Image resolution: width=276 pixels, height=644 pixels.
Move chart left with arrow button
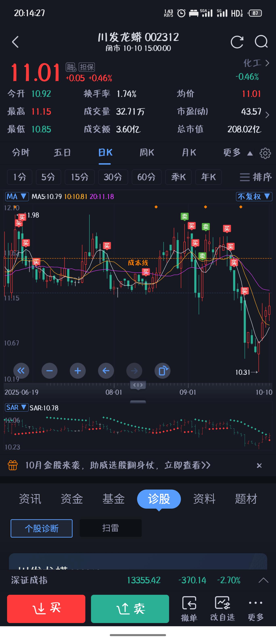106,370
